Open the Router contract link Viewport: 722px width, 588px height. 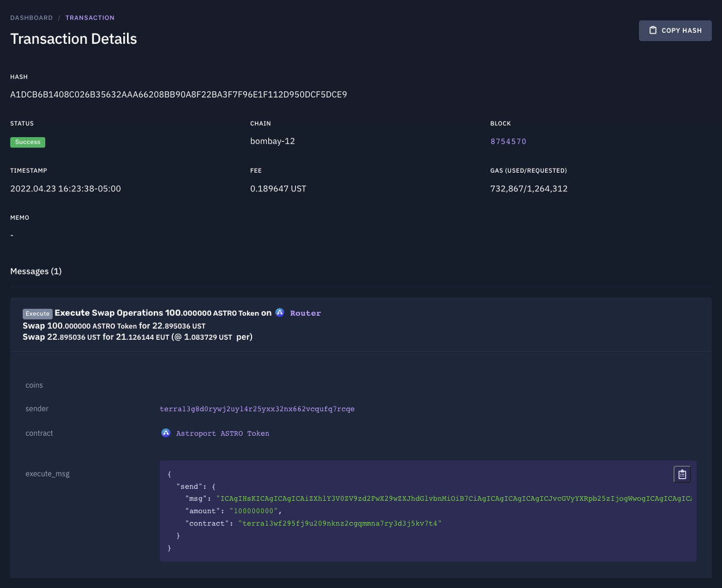coord(305,313)
